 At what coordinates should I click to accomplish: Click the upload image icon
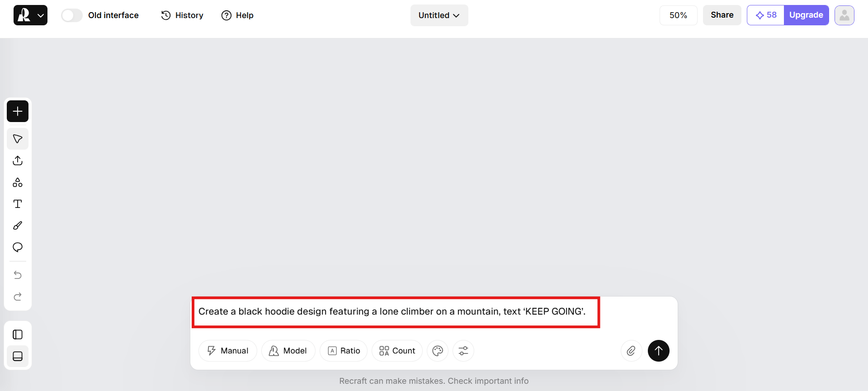pyautogui.click(x=18, y=160)
